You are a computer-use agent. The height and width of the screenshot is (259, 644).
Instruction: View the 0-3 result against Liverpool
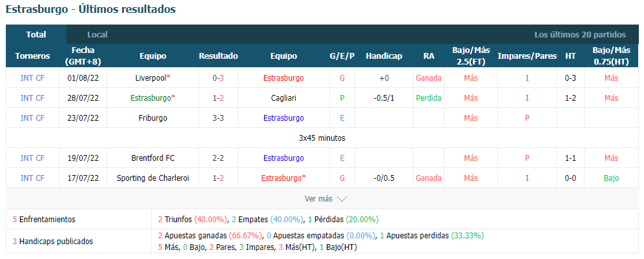tap(218, 78)
